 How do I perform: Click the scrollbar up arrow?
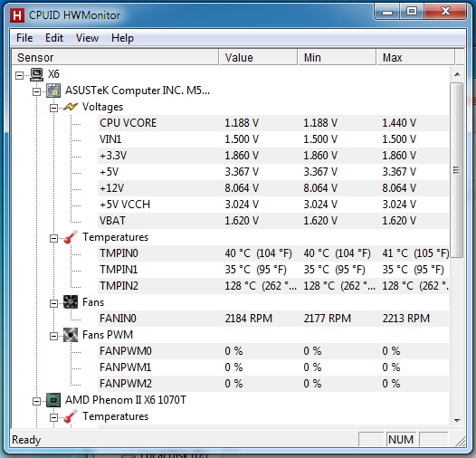point(457,74)
